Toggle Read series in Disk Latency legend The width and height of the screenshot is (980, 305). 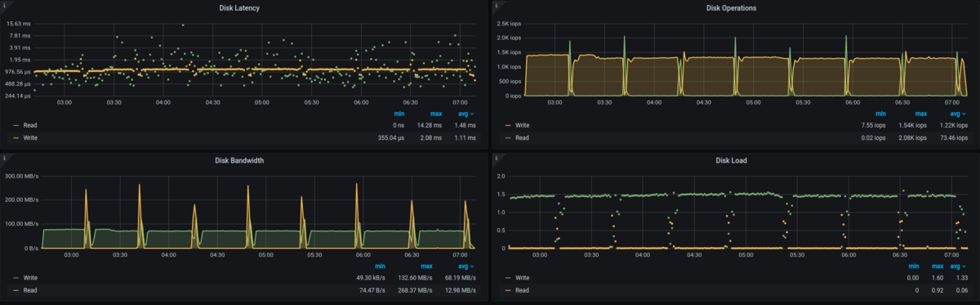coord(30,125)
